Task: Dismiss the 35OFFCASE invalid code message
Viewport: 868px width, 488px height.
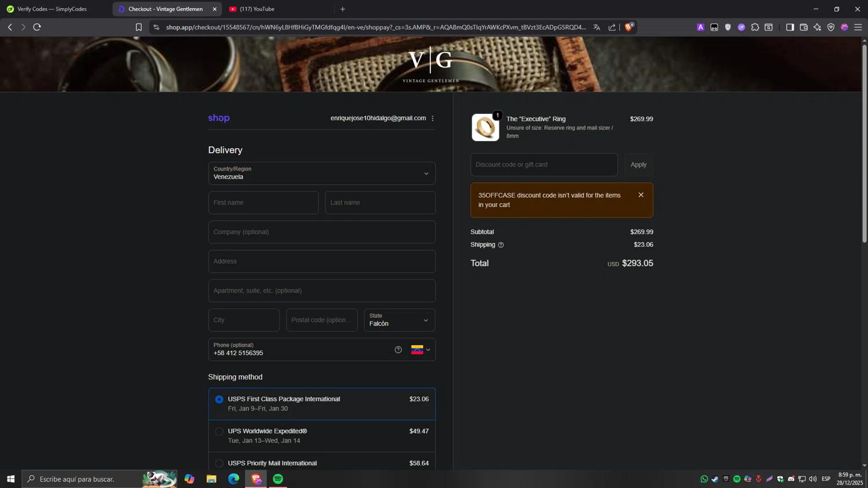Action: pyautogui.click(x=641, y=195)
